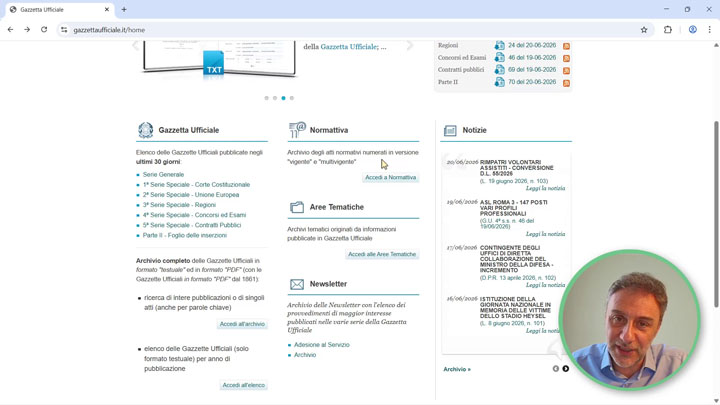Screen dimensions: 720x405
Task: Click the Newsletter envelope icon
Action: point(297,284)
